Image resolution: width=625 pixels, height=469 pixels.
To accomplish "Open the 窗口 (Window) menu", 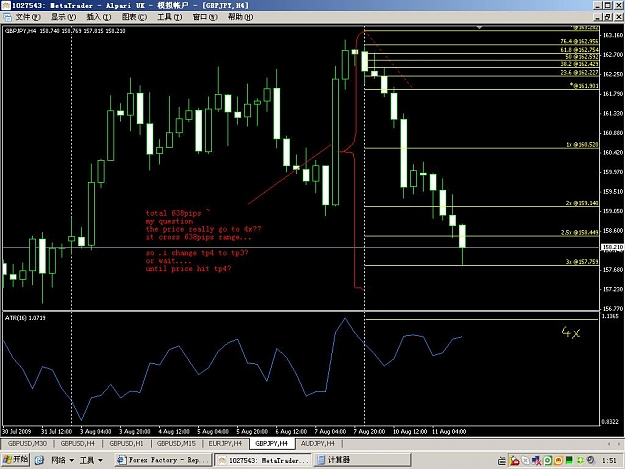I will pos(205,17).
